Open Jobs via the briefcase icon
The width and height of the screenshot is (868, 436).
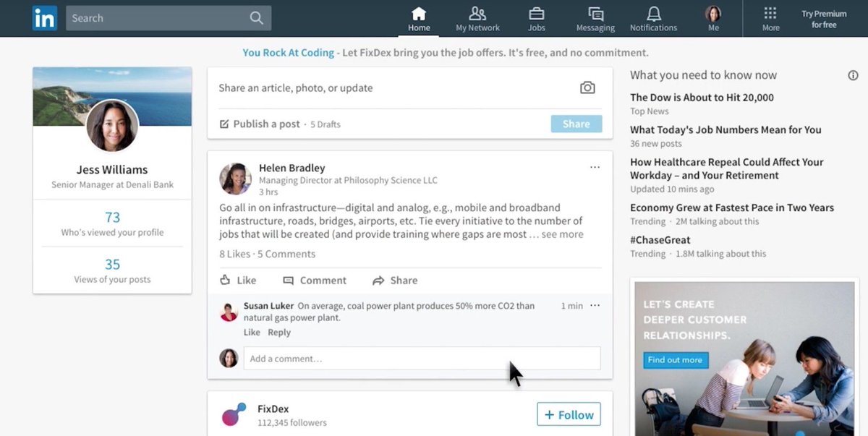coord(536,14)
